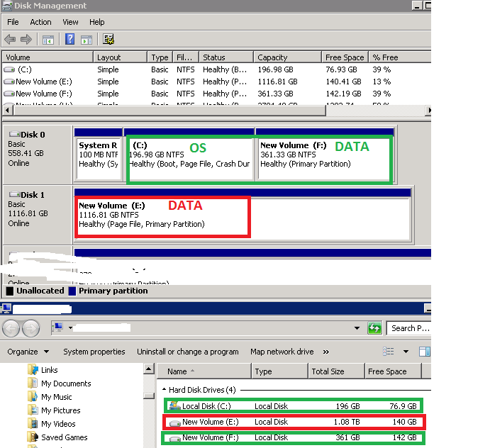
Task: Click the left scroll arrow of volume list
Action: tap(8, 111)
